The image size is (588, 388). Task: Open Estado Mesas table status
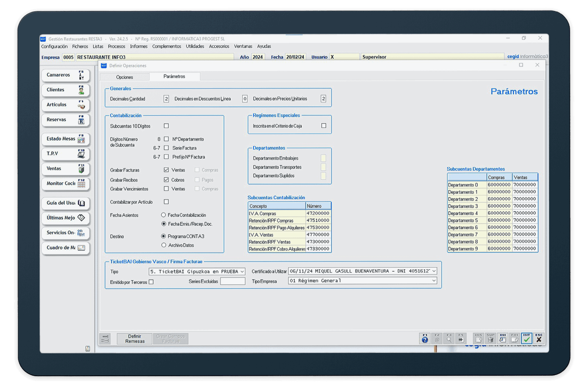(65, 139)
